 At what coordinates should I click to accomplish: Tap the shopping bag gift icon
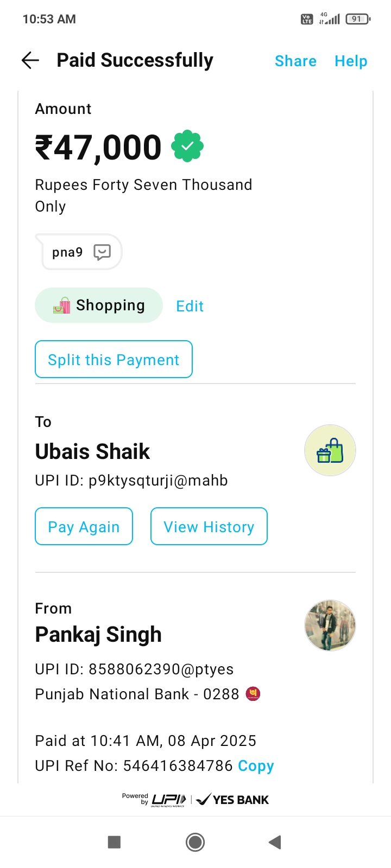[x=330, y=450]
